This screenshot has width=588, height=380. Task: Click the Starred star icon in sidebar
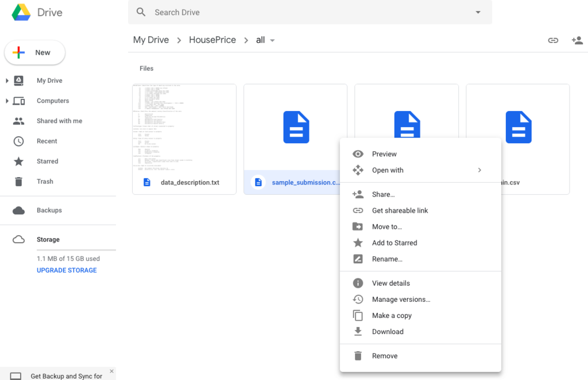tap(18, 161)
